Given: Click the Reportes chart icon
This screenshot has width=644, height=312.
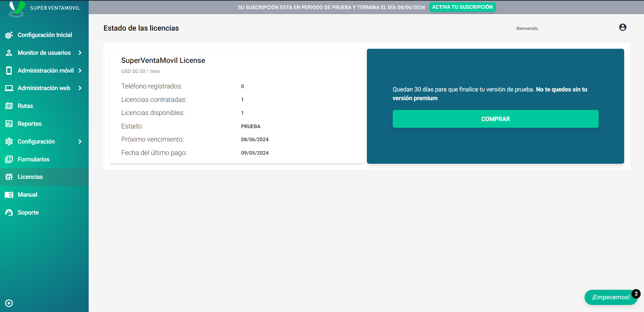Looking at the screenshot, I should [x=9, y=124].
